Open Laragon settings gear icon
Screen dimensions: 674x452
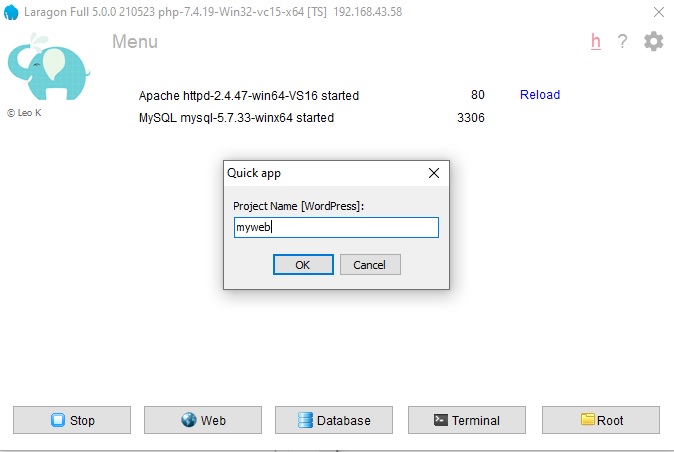point(653,41)
